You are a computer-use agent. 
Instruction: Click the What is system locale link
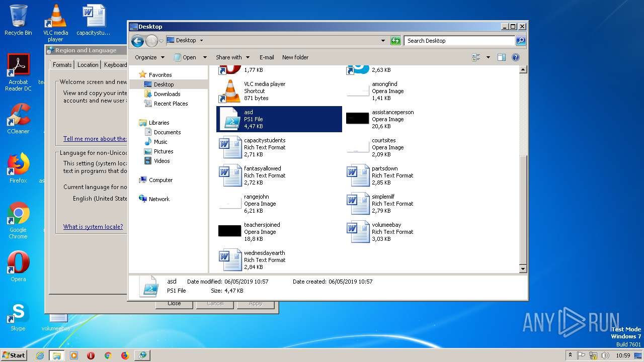[x=93, y=227]
